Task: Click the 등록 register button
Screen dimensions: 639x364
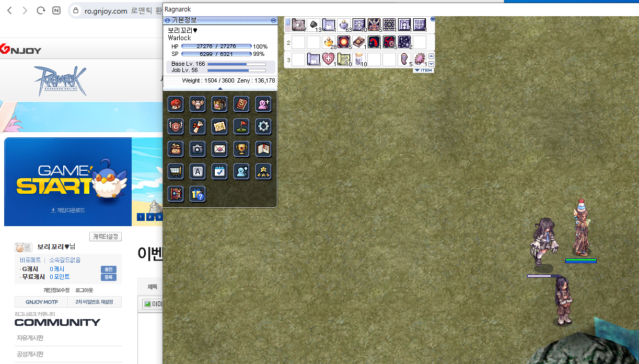Action: point(108,277)
